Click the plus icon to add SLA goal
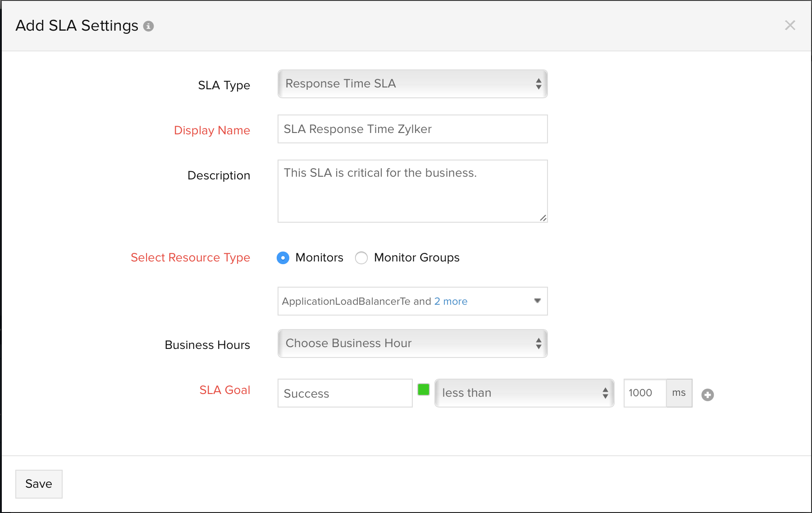The width and height of the screenshot is (812, 513). [707, 395]
